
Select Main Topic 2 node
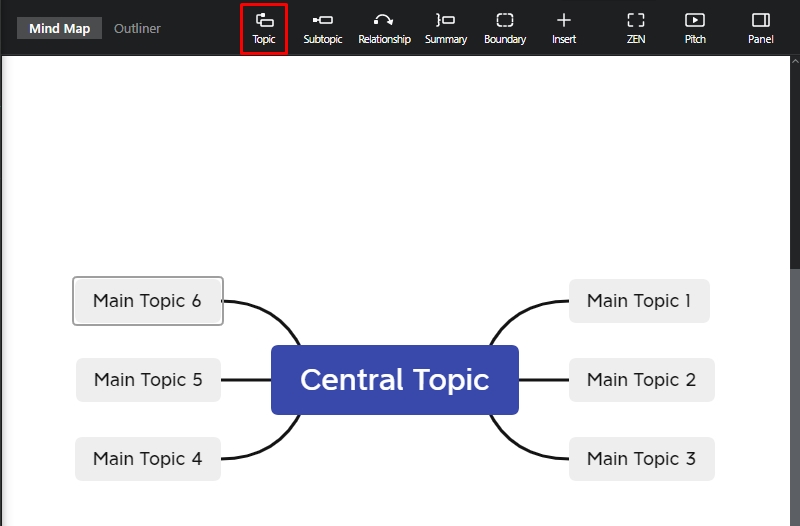pos(642,380)
